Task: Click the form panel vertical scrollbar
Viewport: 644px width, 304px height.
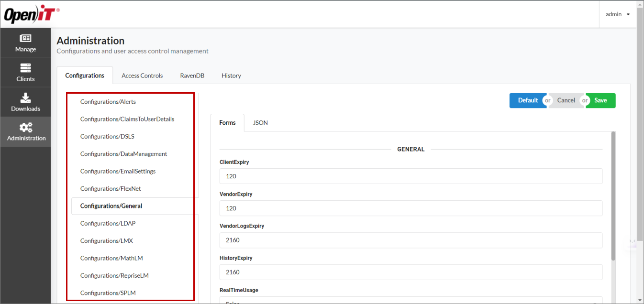Action: (613, 196)
